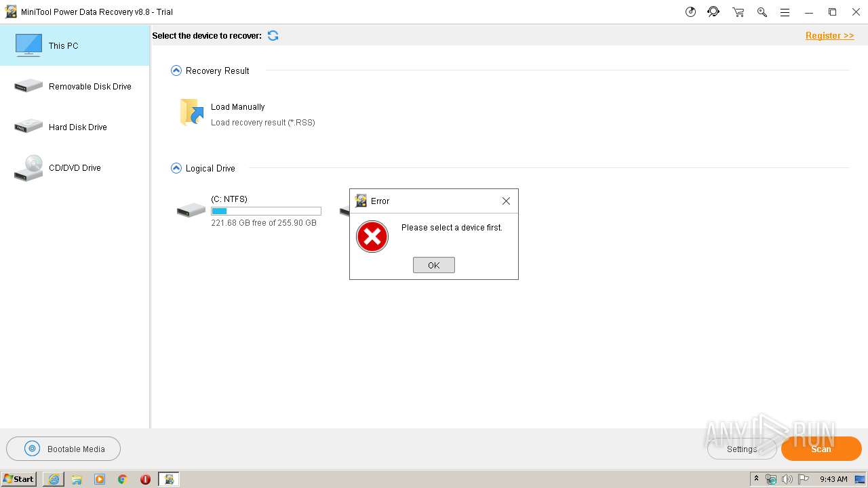Open the Windows Start menu

point(19,479)
